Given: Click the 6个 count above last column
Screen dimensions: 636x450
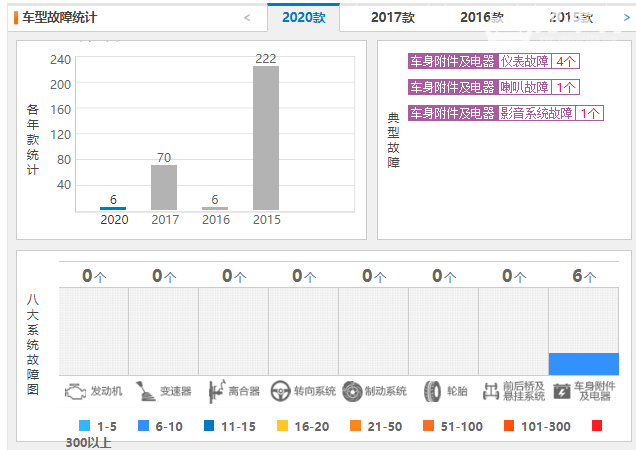Looking at the screenshot, I should point(584,276).
